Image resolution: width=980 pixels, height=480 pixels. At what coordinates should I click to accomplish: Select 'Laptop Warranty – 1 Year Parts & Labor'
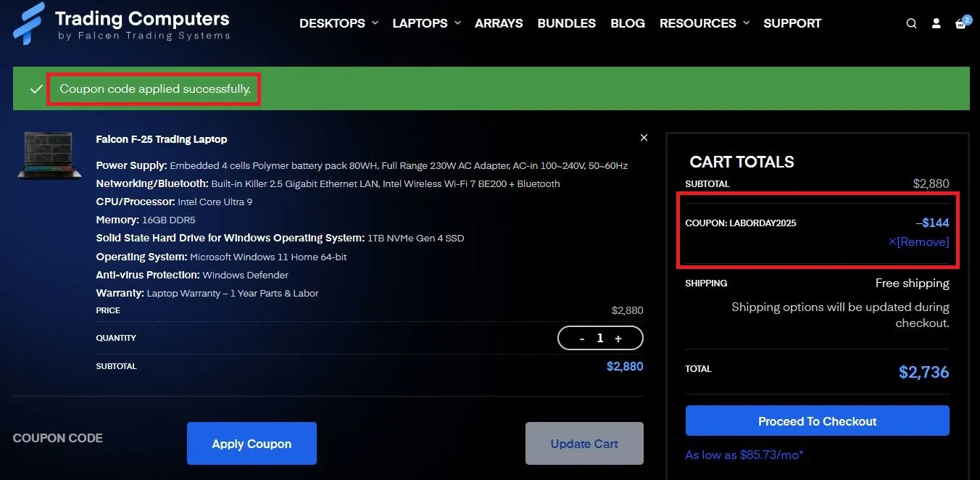[233, 294]
